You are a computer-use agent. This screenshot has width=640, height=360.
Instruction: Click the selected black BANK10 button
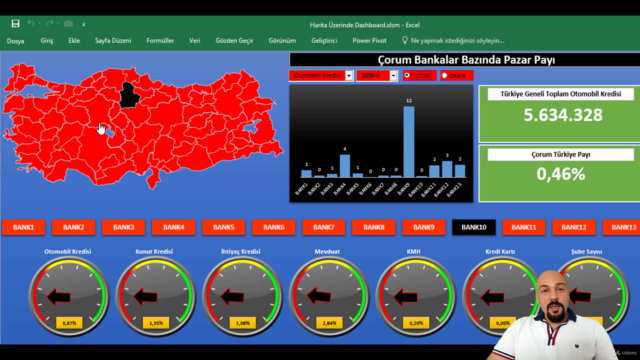[x=474, y=227]
